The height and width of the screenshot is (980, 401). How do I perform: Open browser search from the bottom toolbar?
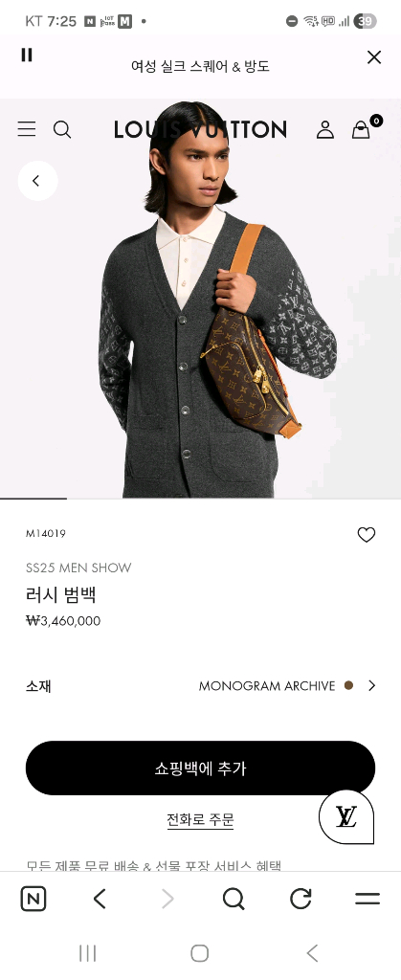234,900
